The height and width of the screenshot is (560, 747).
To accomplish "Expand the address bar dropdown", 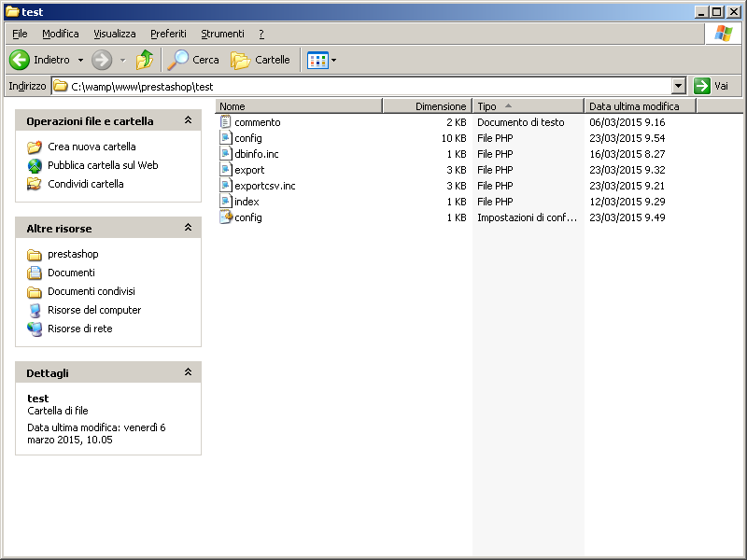I will pos(679,86).
